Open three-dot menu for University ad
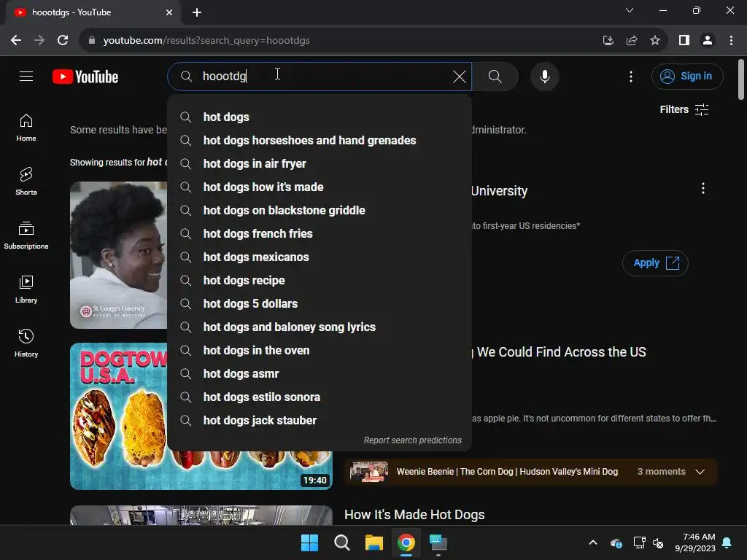The image size is (747, 560). click(x=703, y=189)
